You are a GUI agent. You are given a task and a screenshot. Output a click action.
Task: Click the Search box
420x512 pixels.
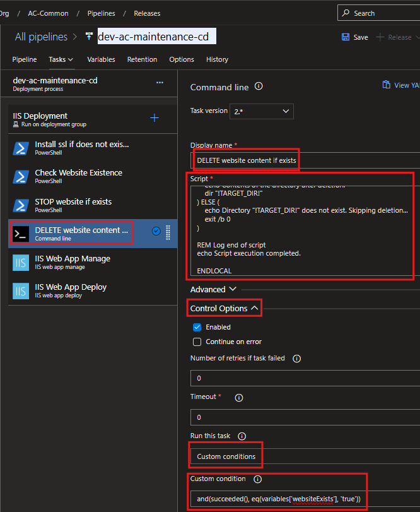coord(379,13)
